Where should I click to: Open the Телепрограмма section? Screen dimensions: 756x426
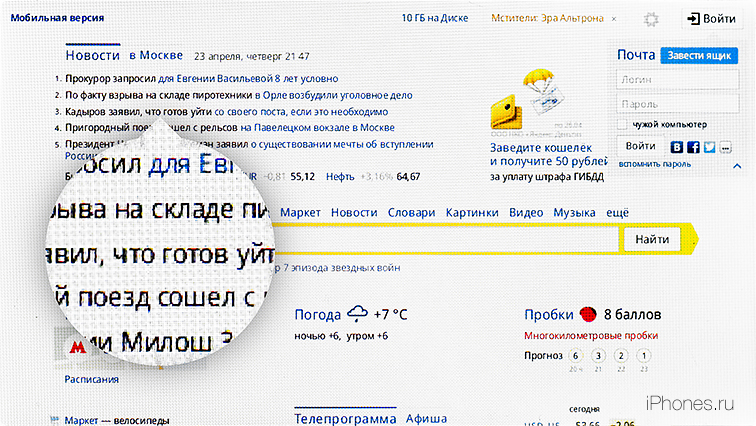(x=345, y=419)
